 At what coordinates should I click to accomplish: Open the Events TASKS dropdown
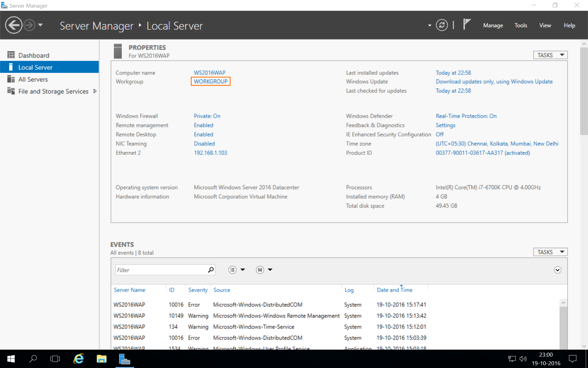pos(550,252)
